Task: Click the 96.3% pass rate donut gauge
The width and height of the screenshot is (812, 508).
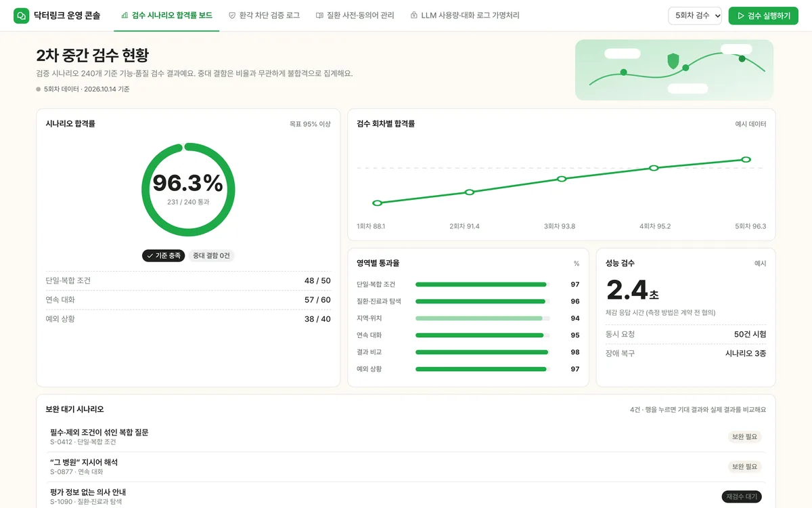Action: pyautogui.click(x=188, y=190)
